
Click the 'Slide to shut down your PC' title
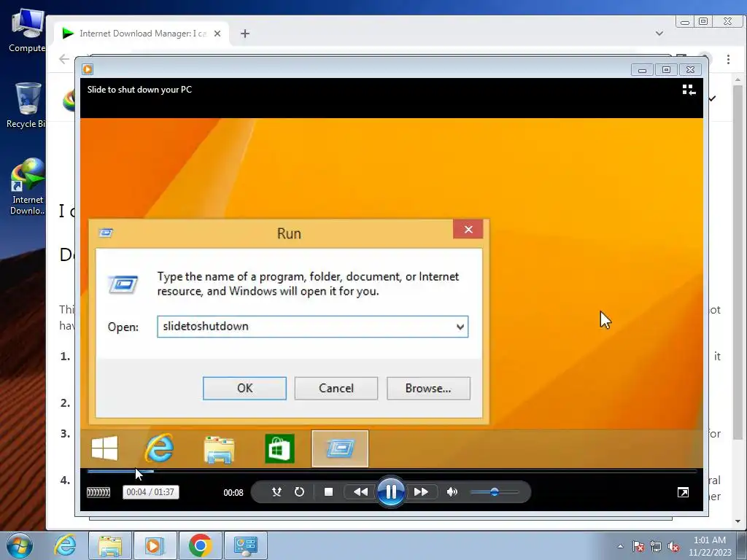139,90
